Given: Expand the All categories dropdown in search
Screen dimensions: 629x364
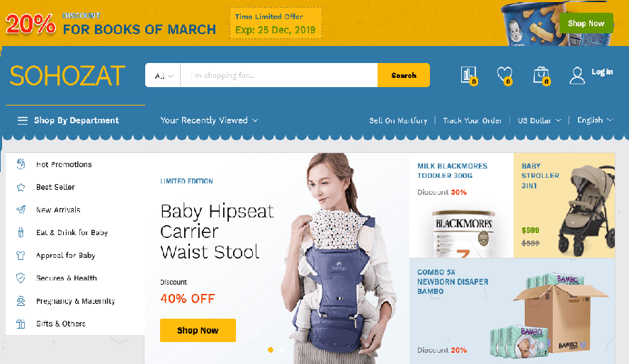Looking at the screenshot, I should (x=164, y=75).
